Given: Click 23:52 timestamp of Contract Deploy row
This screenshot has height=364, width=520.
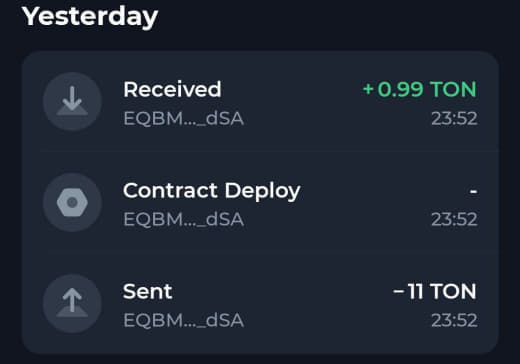Looking at the screenshot, I should point(454,219).
